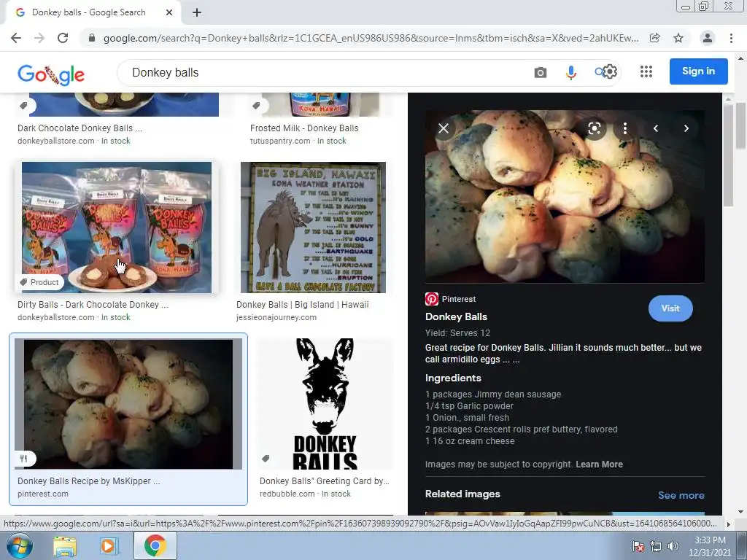Click the tag icon on greeting card image
Viewport: 747px width, 560px height.
[x=266, y=459]
